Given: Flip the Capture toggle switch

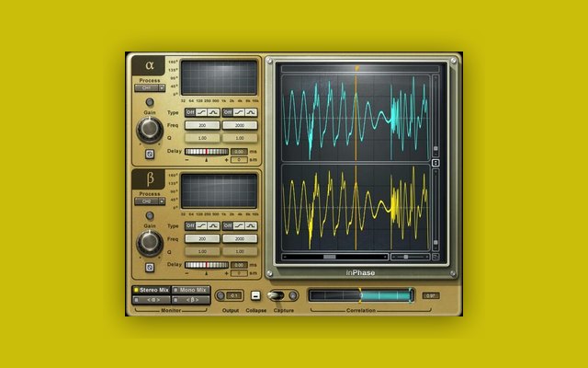Looking at the screenshot, I should tap(277, 295).
